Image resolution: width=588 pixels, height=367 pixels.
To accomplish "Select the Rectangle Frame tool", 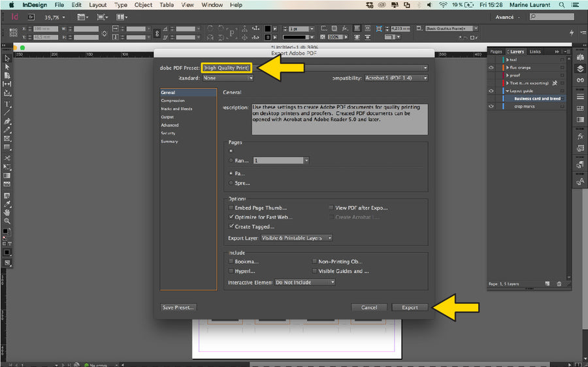I will pos(7,138).
